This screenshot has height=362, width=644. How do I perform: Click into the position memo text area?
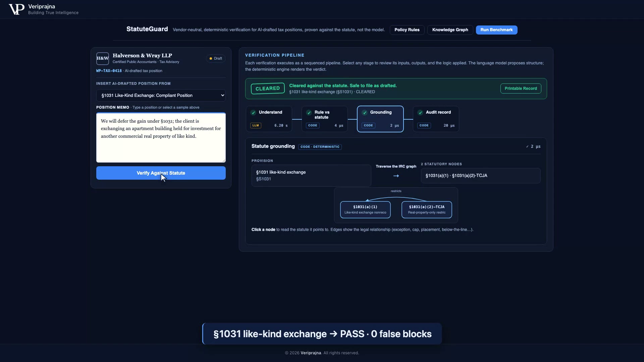click(x=161, y=137)
